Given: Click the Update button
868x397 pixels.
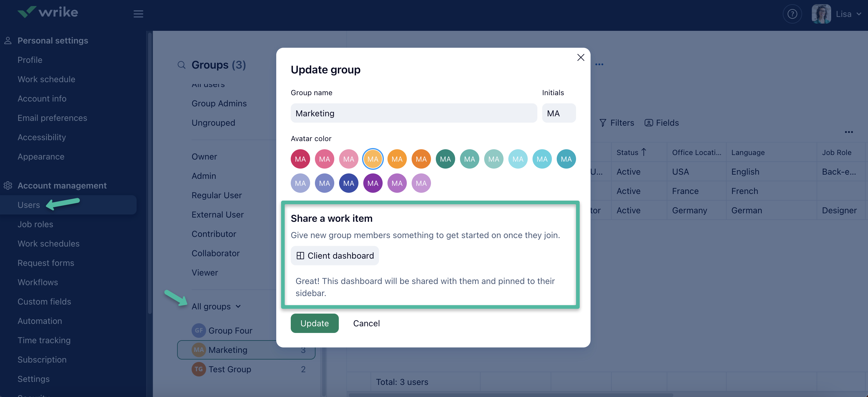Looking at the screenshot, I should click(314, 323).
